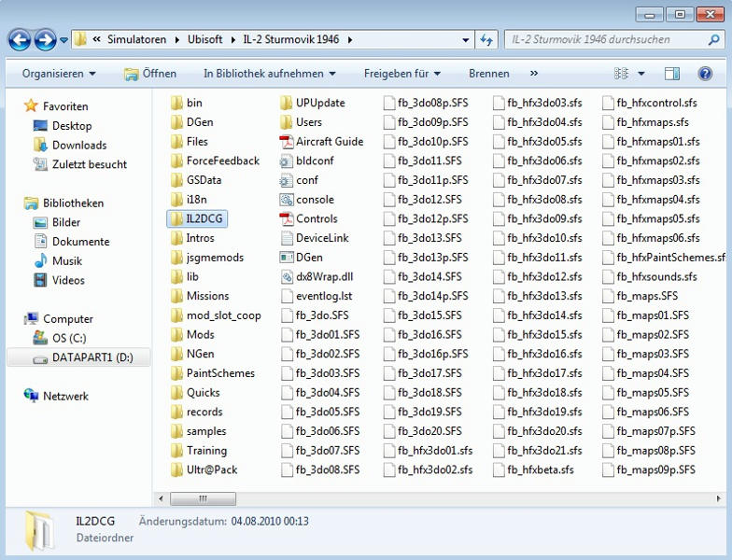Select the Aircraft Guide PDF file

pos(321,142)
